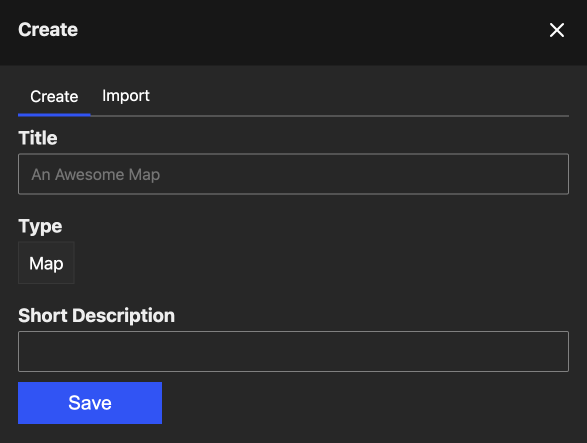Click the blue underline beneath the Create tab
587x443 pixels.
click(54, 115)
